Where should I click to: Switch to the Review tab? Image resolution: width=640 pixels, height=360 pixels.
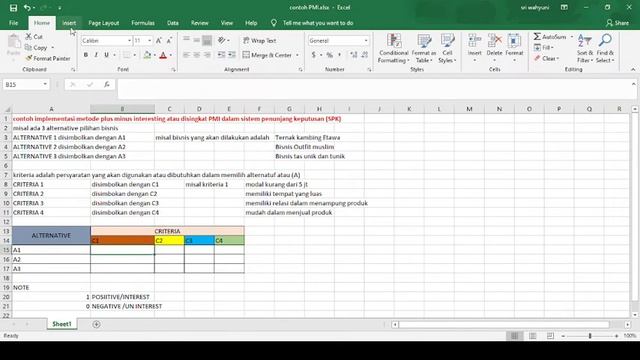[x=200, y=23]
